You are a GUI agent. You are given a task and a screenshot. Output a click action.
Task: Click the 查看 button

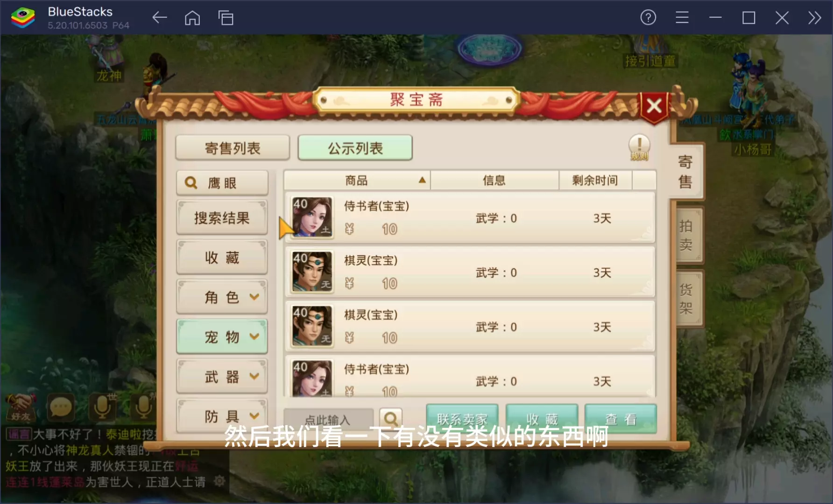[x=621, y=419]
